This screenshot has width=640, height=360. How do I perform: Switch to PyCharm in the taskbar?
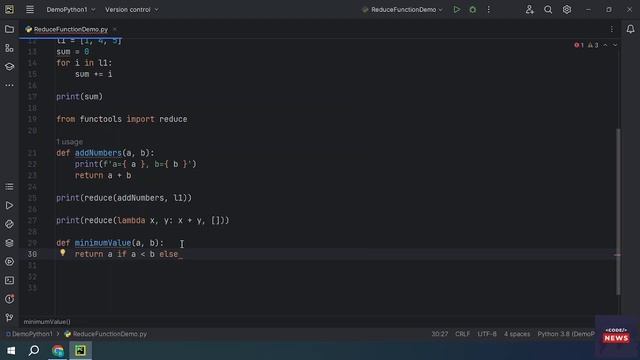(x=80, y=351)
